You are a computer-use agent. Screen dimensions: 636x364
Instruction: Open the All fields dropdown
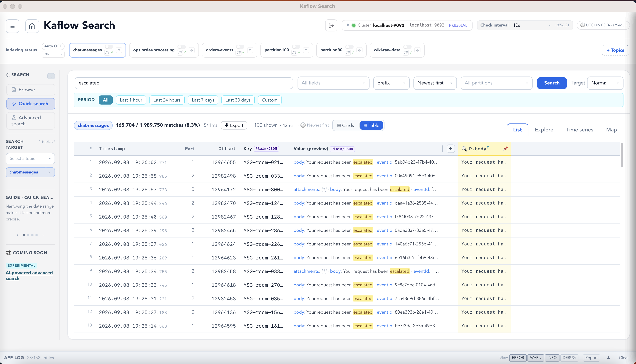(x=333, y=83)
